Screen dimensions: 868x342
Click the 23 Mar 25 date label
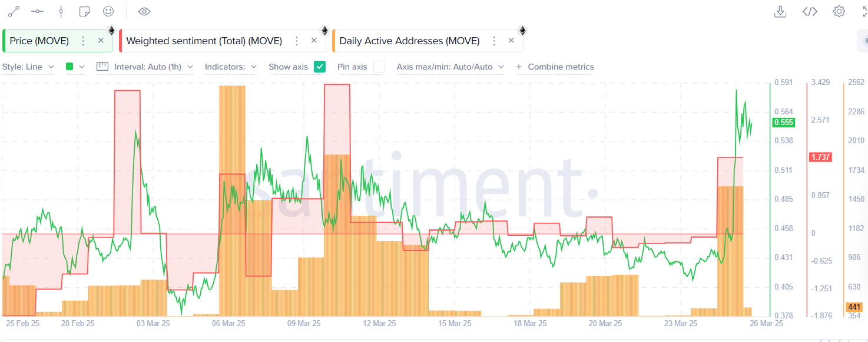coord(681,323)
